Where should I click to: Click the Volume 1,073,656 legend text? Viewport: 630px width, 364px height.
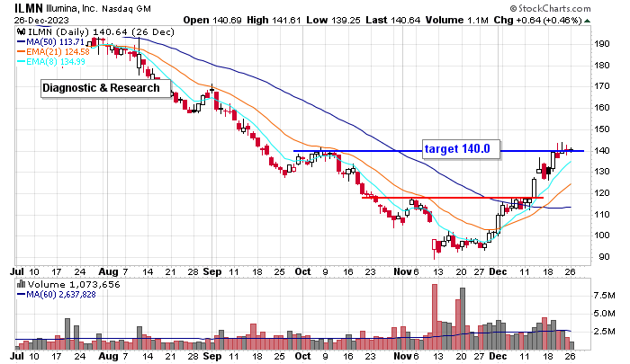point(75,285)
